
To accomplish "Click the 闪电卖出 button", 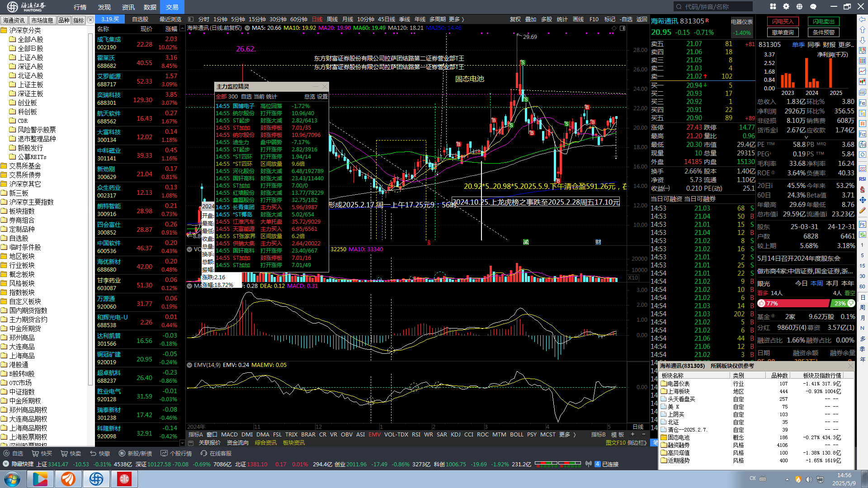I will tap(824, 22).
